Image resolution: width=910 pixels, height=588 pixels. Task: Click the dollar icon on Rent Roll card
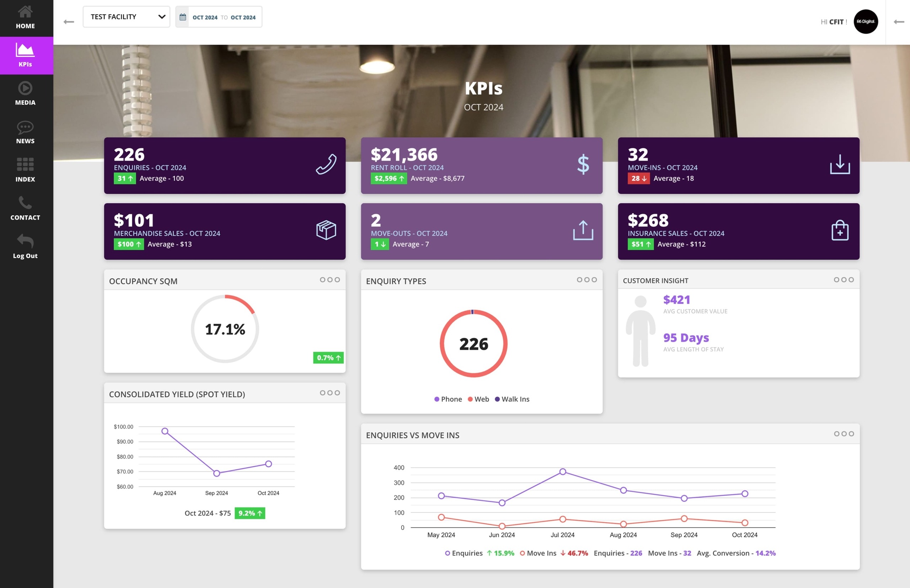point(583,164)
